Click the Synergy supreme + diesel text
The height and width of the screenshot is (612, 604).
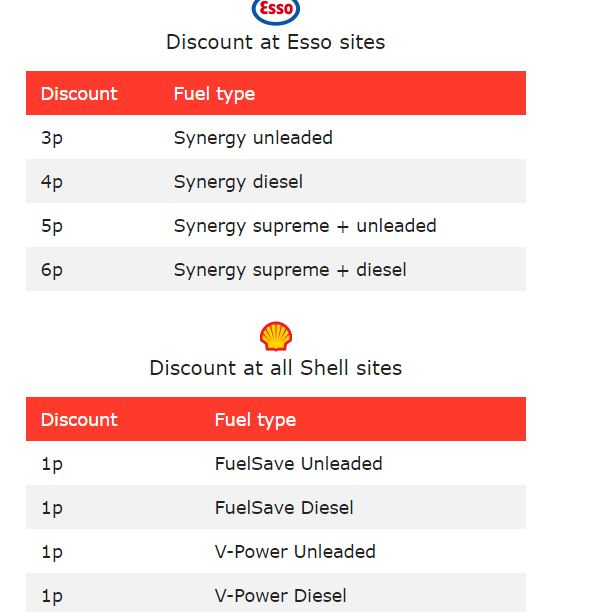tap(290, 270)
